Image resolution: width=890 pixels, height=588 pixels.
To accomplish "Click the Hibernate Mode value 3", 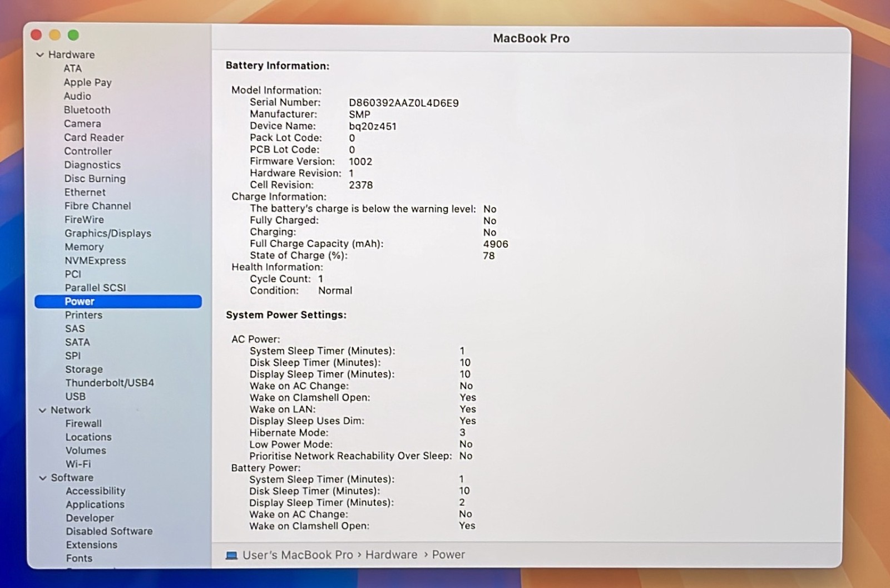I will coord(462,432).
